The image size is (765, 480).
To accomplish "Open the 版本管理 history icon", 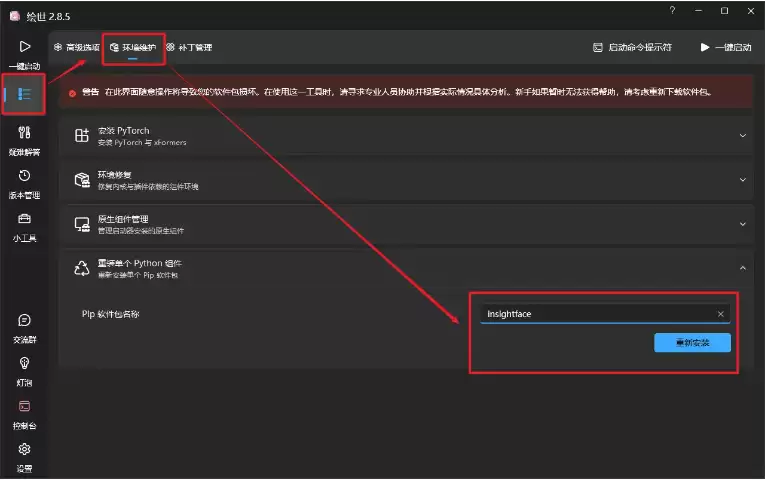I will click(x=24, y=175).
